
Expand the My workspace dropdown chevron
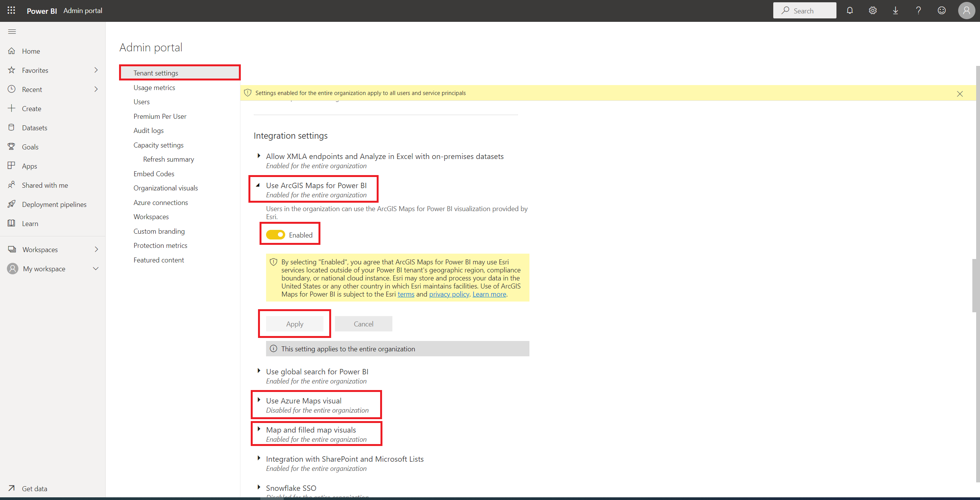[96, 269]
